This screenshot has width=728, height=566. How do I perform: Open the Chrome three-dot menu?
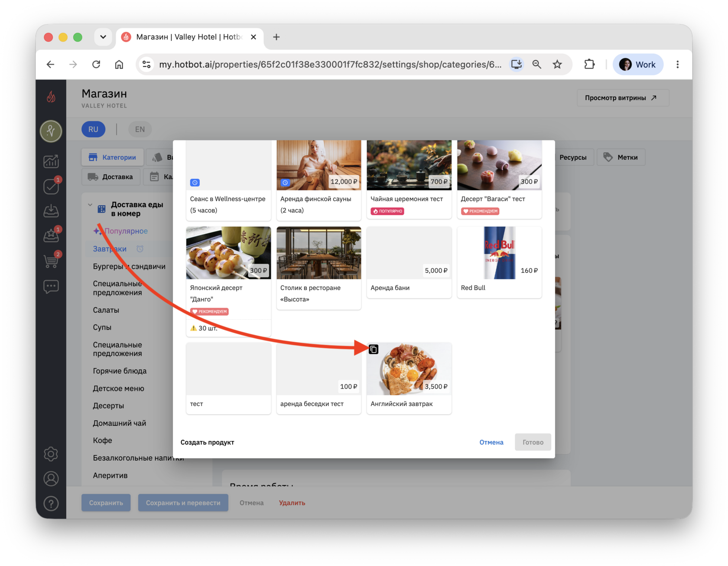click(x=677, y=64)
